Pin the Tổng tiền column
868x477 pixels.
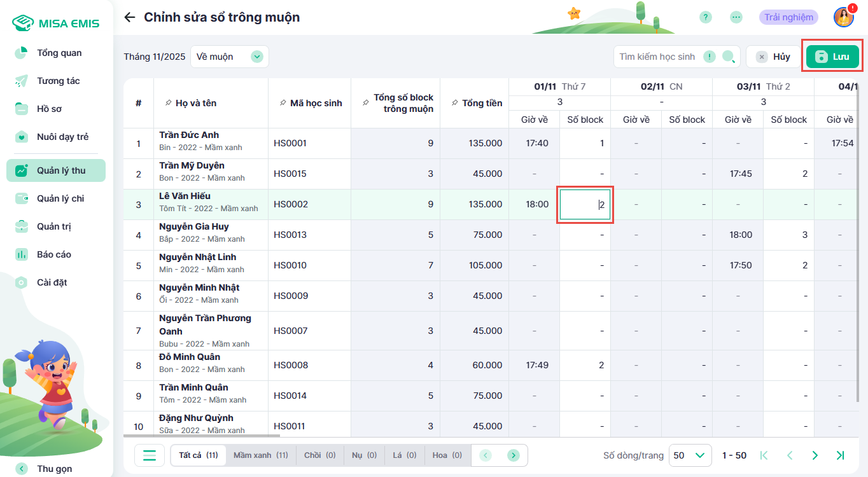click(x=454, y=103)
